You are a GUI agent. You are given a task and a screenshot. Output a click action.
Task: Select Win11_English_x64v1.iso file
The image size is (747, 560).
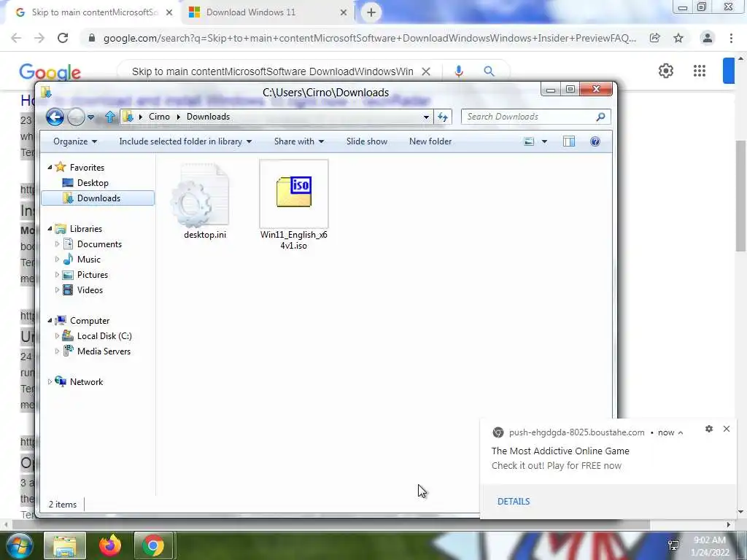pyautogui.click(x=294, y=206)
